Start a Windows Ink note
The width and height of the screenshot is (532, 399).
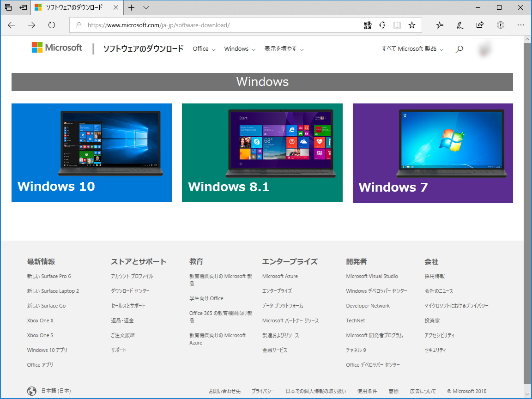point(460,25)
